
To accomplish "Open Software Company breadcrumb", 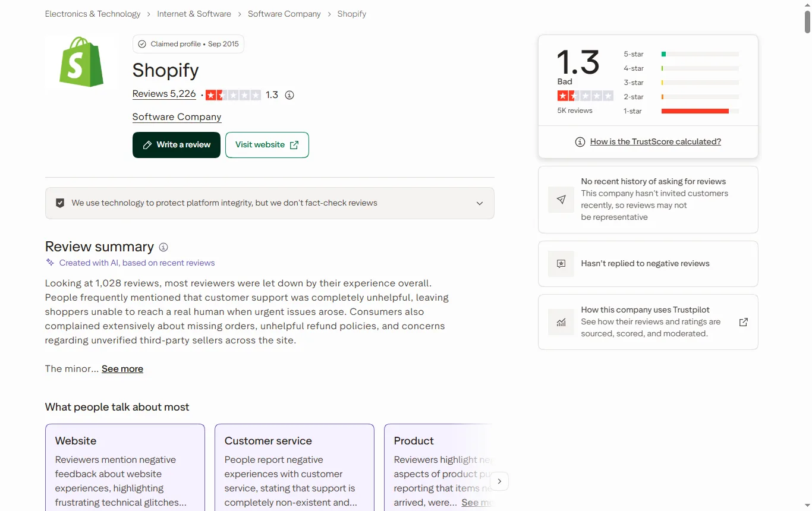I will point(284,14).
